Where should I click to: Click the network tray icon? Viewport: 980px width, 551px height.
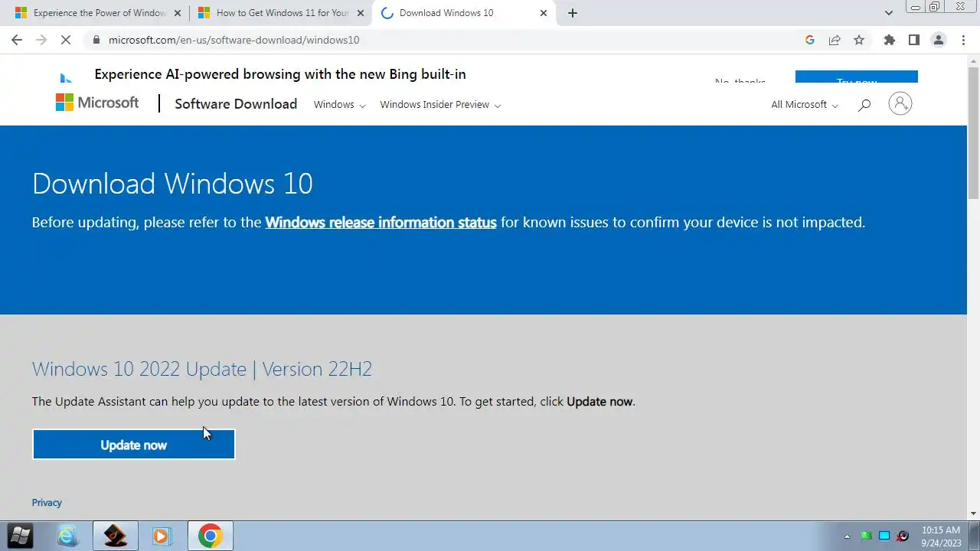coord(884,536)
